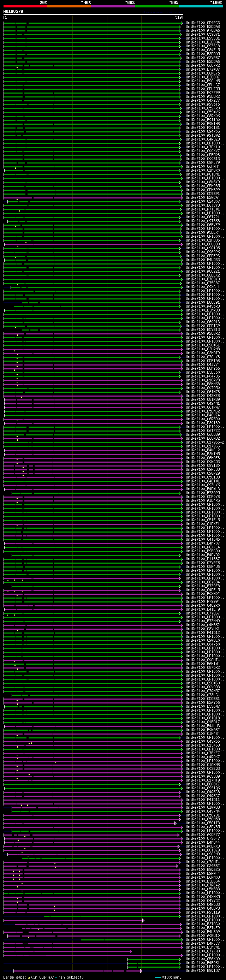Viewport: 226px width, 980px height.
Task: Select hit label UniRef100_Q00313
Action: (202, 159)
